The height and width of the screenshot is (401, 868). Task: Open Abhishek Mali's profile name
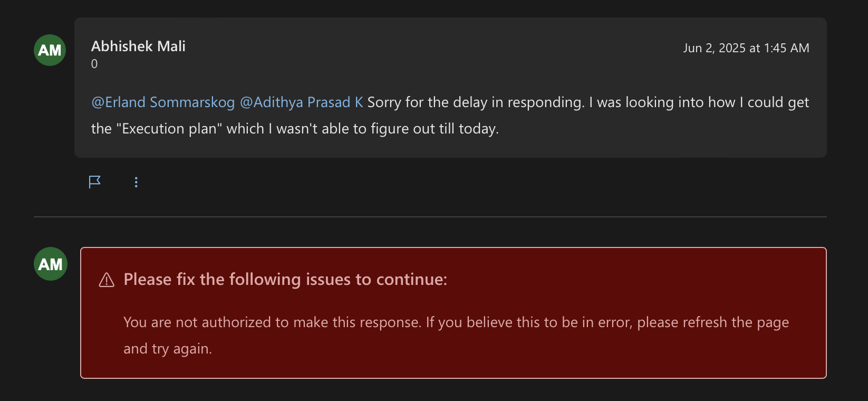[138, 46]
